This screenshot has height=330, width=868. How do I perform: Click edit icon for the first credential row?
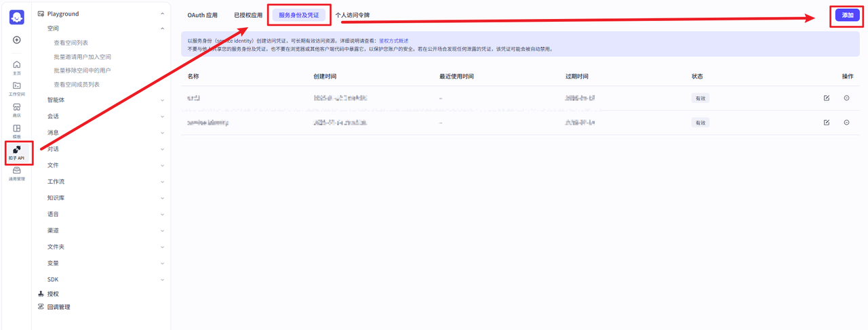click(x=826, y=98)
